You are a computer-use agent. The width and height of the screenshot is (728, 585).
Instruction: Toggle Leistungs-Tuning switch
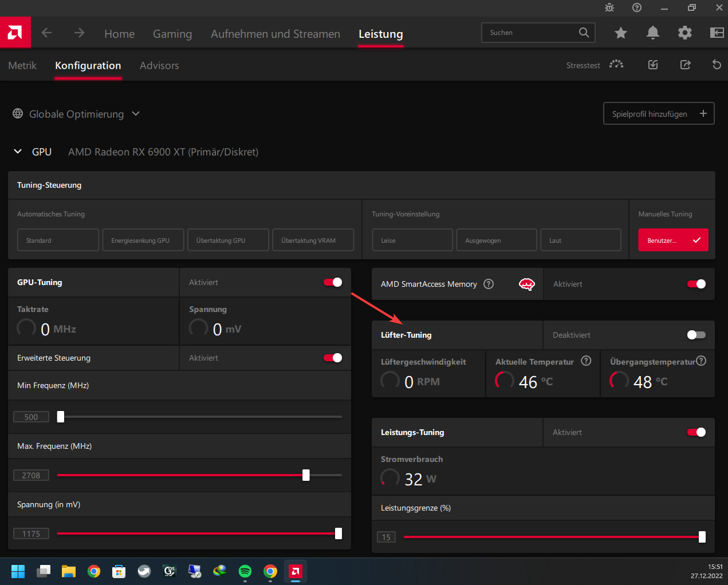coord(696,432)
